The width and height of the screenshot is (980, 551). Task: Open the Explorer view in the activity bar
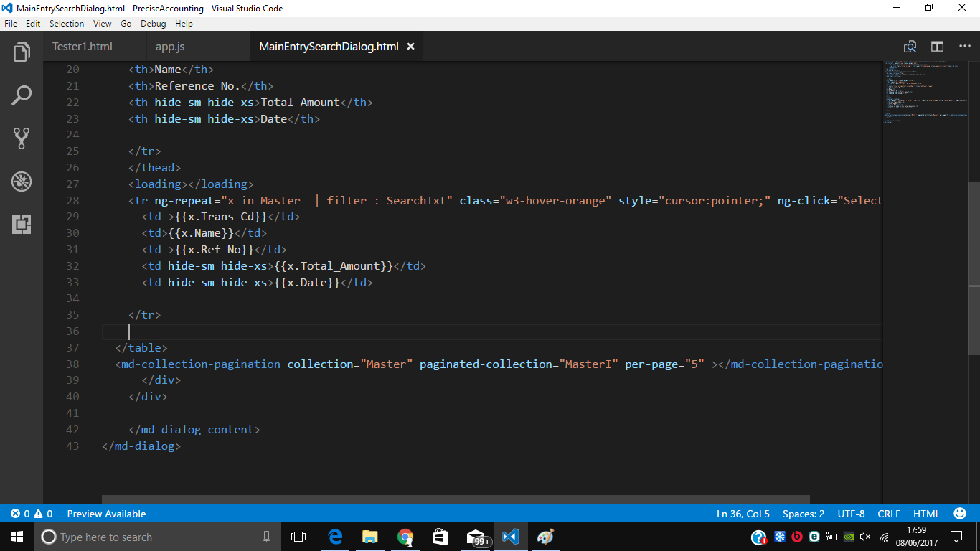pyautogui.click(x=21, y=51)
